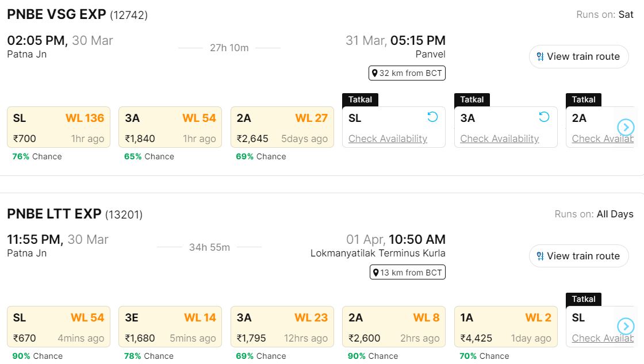The image size is (644, 364).
Task: Select 2A WL 27 fare ₹2,645
Action: click(x=282, y=127)
